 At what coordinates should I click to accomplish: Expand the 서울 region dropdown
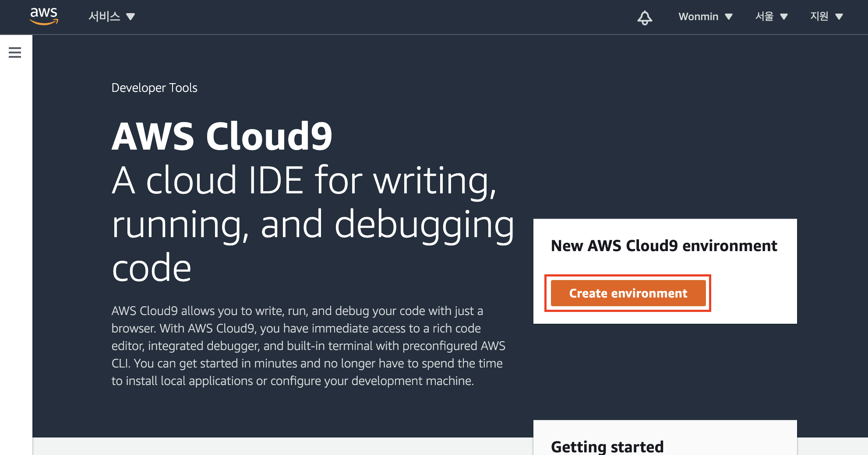[x=771, y=17]
